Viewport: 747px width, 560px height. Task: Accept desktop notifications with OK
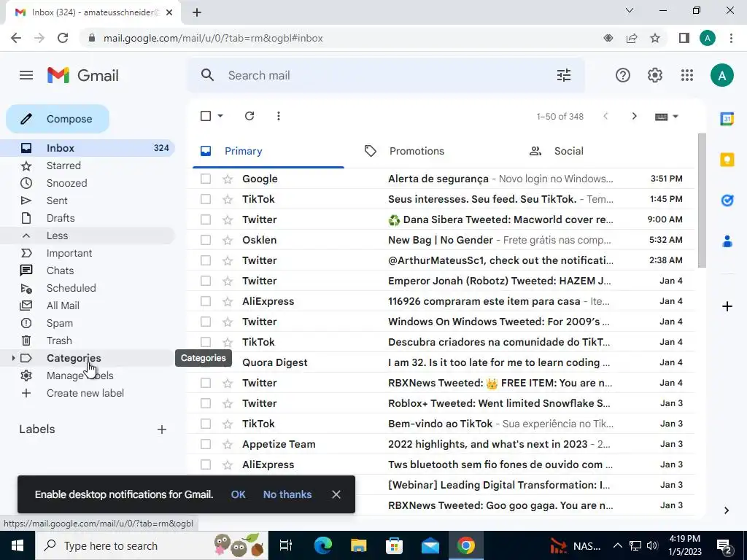239,494
